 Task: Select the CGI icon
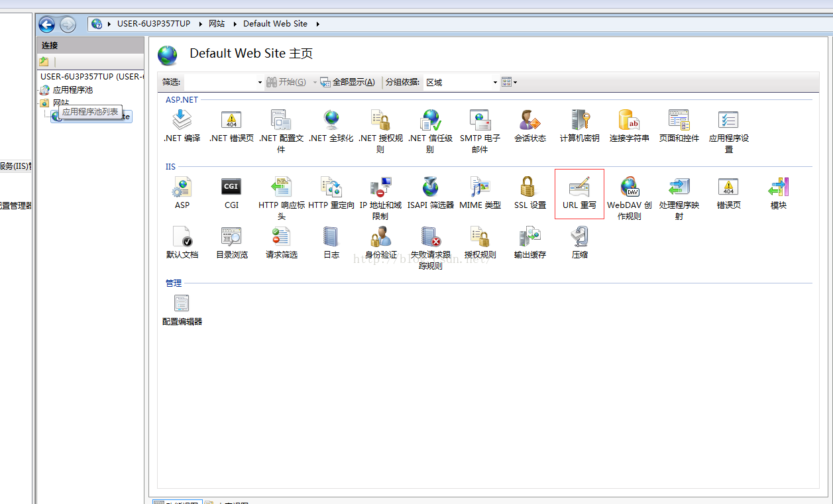(x=231, y=193)
